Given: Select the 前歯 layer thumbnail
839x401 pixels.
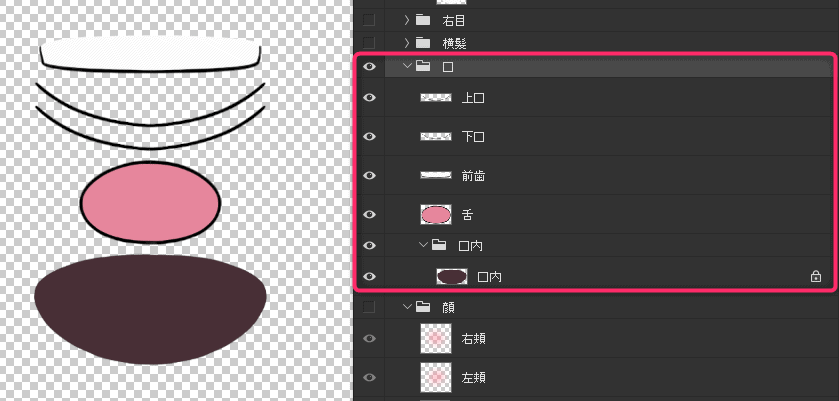Looking at the screenshot, I should pos(437,175).
